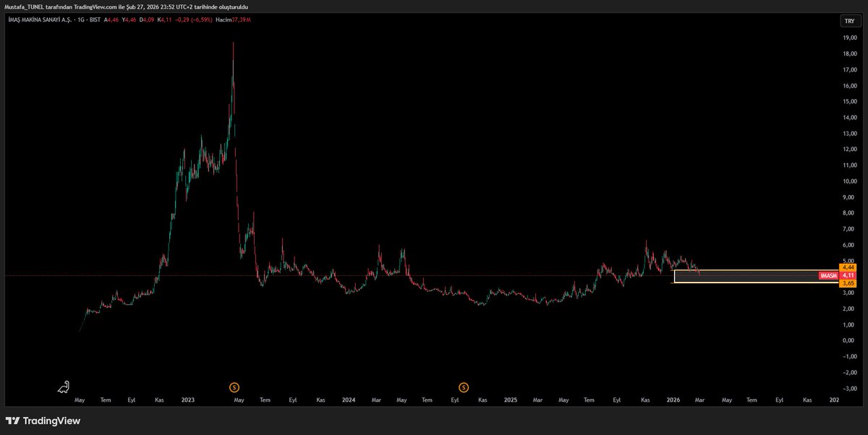Click the Mustafa_TUNEL attribution header text
This screenshot has height=435, width=868.
tap(127, 7)
